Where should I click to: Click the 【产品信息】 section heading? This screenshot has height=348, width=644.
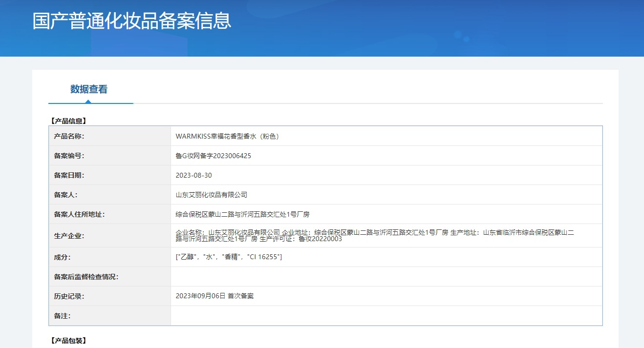[x=68, y=121]
